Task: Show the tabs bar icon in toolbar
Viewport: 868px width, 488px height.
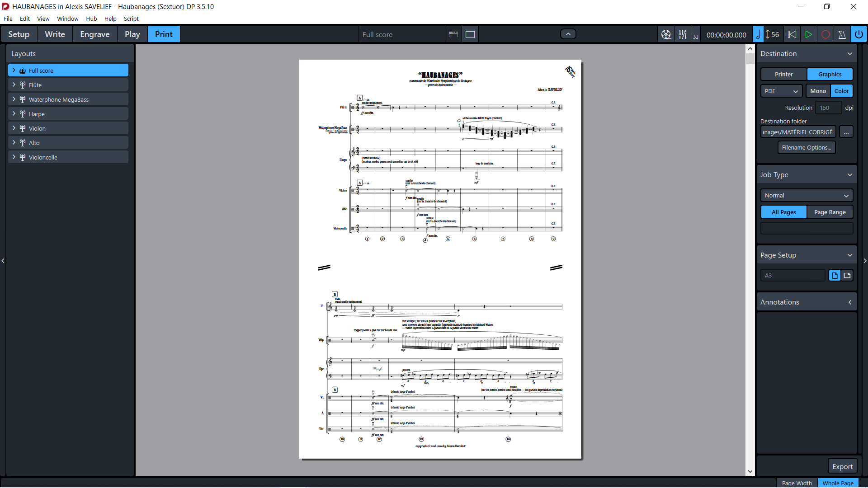Action: (x=453, y=34)
